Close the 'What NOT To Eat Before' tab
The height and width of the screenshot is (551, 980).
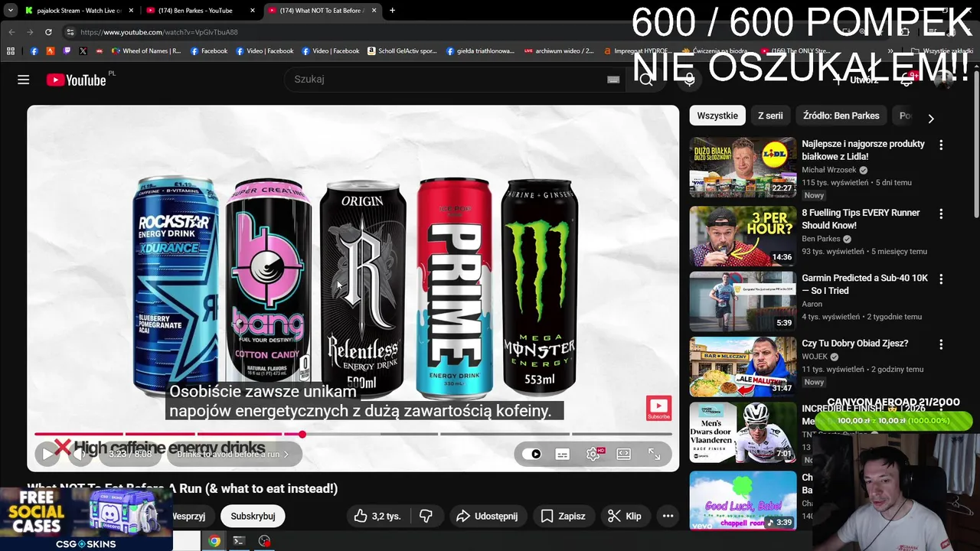click(374, 11)
